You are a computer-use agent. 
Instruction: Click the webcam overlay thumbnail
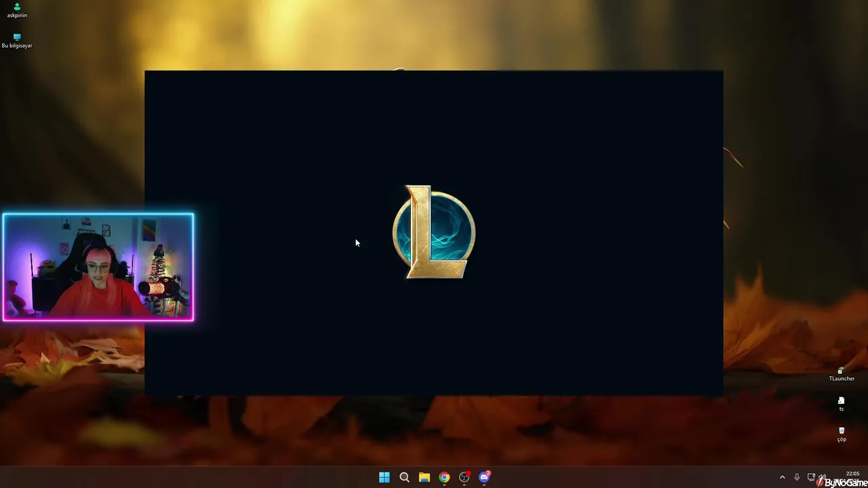point(98,267)
